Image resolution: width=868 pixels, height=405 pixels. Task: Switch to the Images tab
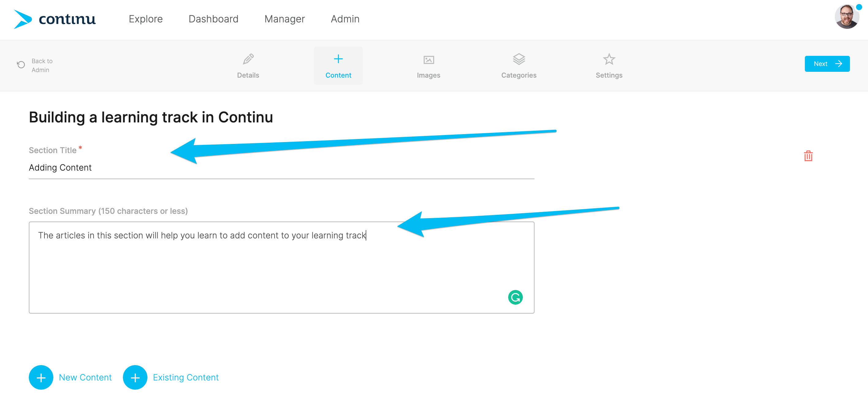(428, 75)
